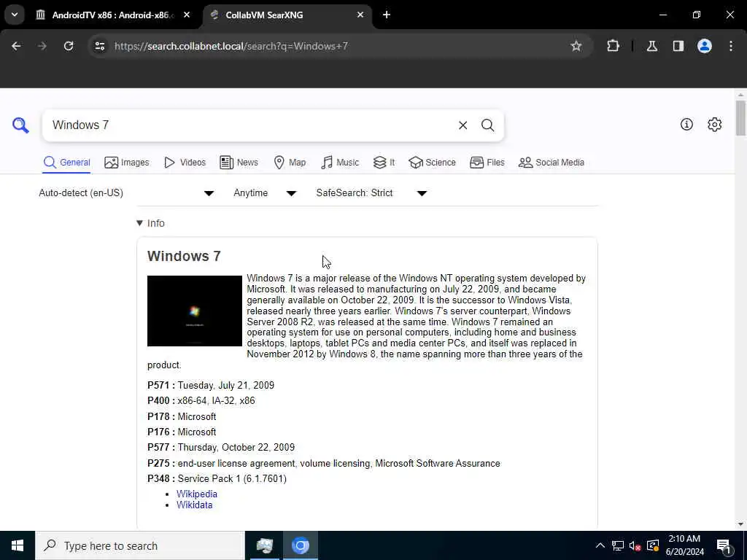This screenshot has width=747, height=560.
Task: Open the notification center icon
Action: tap(724, 545)
